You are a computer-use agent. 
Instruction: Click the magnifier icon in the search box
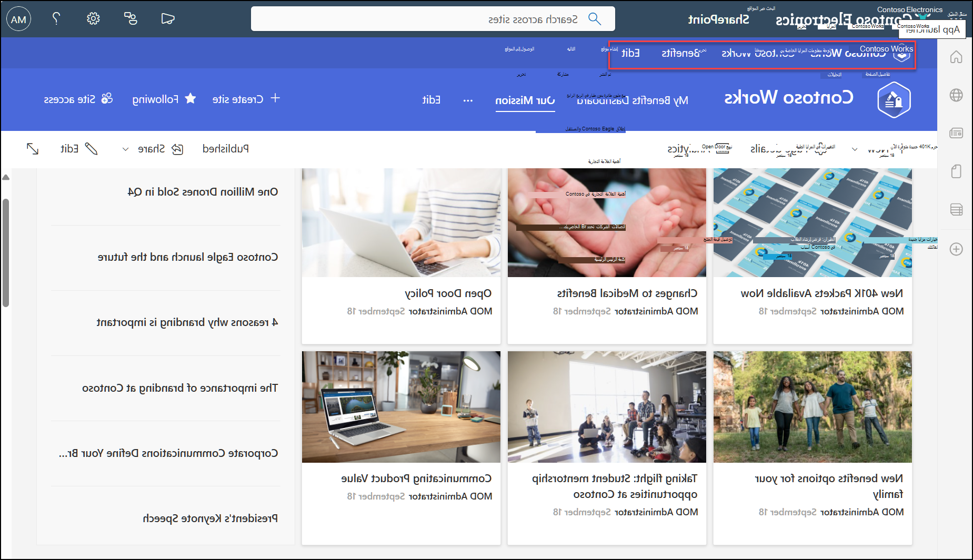[595, 19]
